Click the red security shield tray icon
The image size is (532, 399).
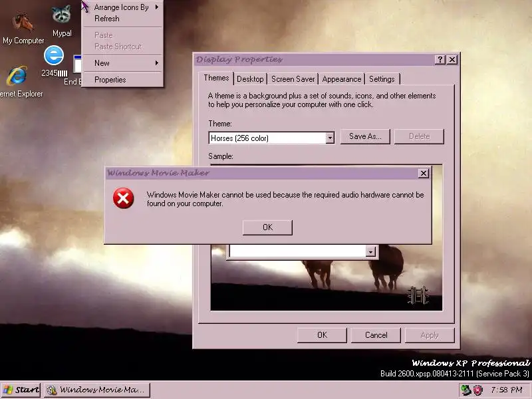pos(478,390)
